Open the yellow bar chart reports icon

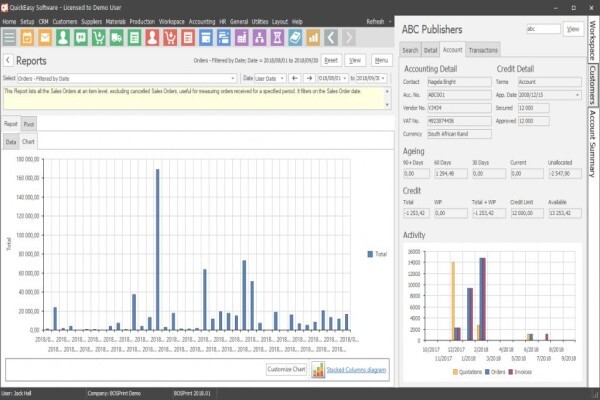point(313,38)
